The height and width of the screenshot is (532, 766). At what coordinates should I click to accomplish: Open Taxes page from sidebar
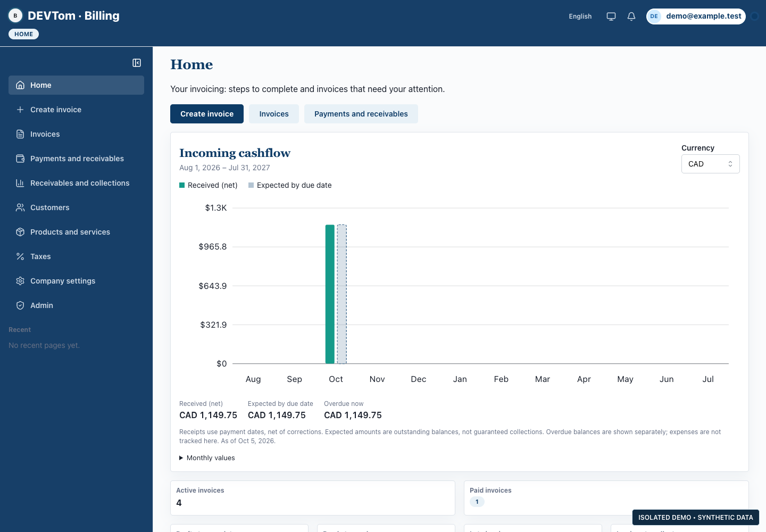[x=76, y=256]
